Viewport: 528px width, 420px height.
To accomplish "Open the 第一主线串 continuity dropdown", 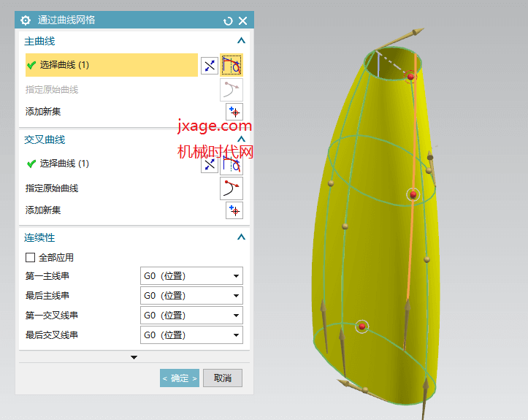I will click(191, 276).
